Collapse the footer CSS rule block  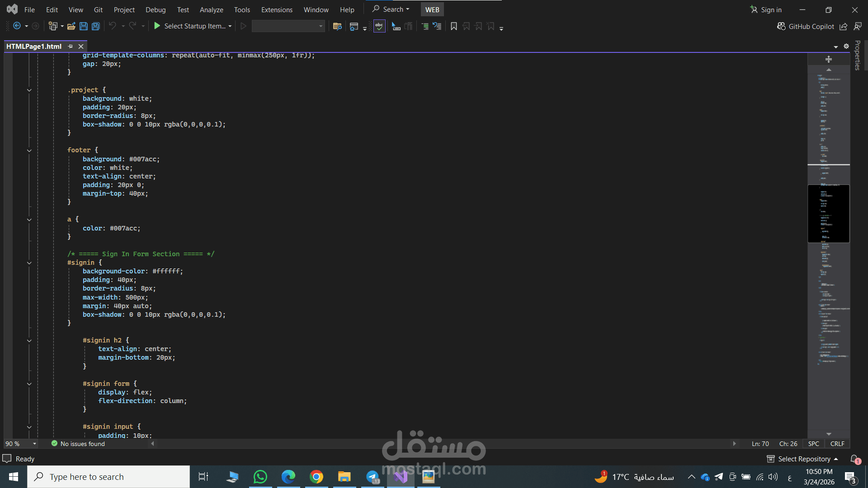pyautogui.click(x=29, y=150)
